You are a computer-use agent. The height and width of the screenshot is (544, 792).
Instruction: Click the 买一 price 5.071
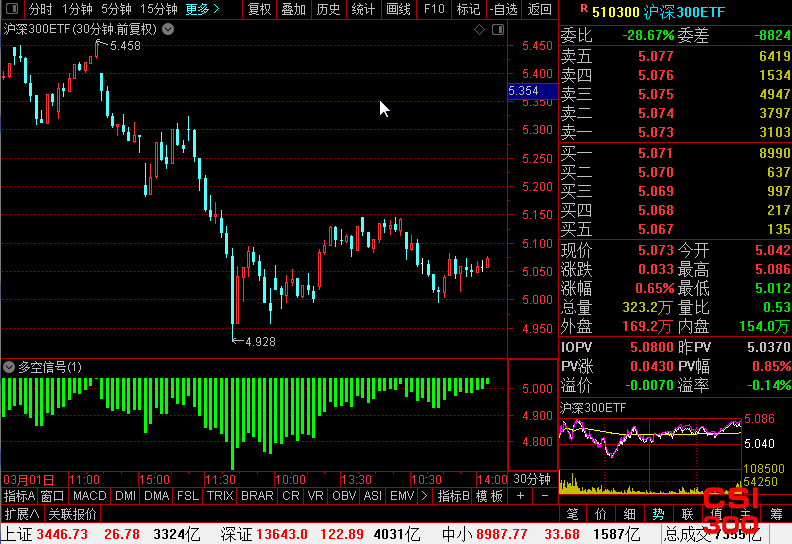[656, 153]
